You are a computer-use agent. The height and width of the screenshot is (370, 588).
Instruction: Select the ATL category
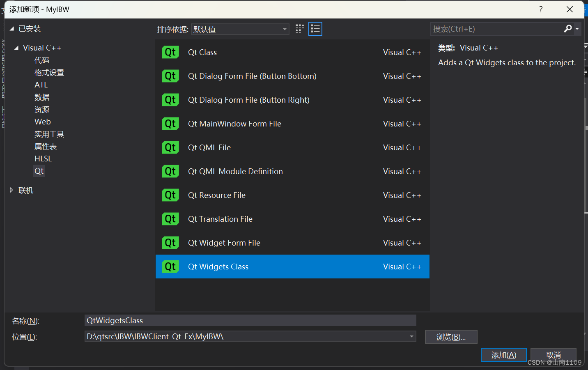point(41,85)
